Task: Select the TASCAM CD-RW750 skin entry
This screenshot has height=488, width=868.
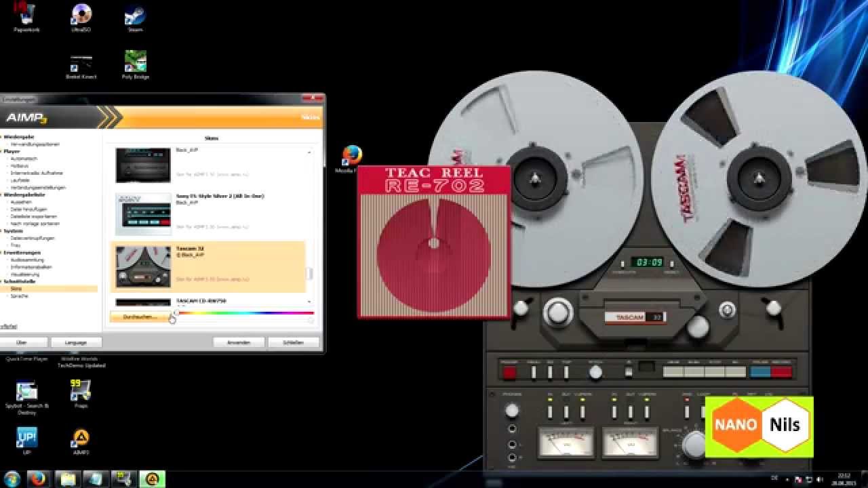Action: coord(208,302)
